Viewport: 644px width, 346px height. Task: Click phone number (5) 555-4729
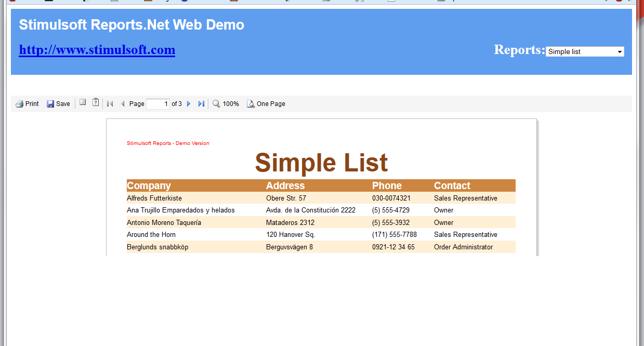pos(391,210)
